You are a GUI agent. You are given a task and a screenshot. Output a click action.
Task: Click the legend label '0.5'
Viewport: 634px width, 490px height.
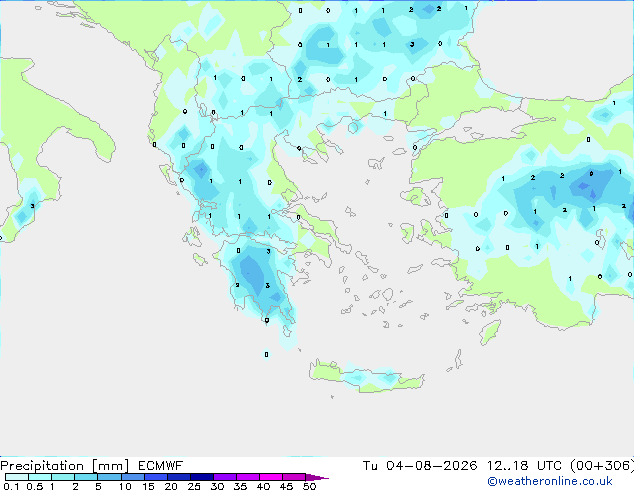[34, 486]
